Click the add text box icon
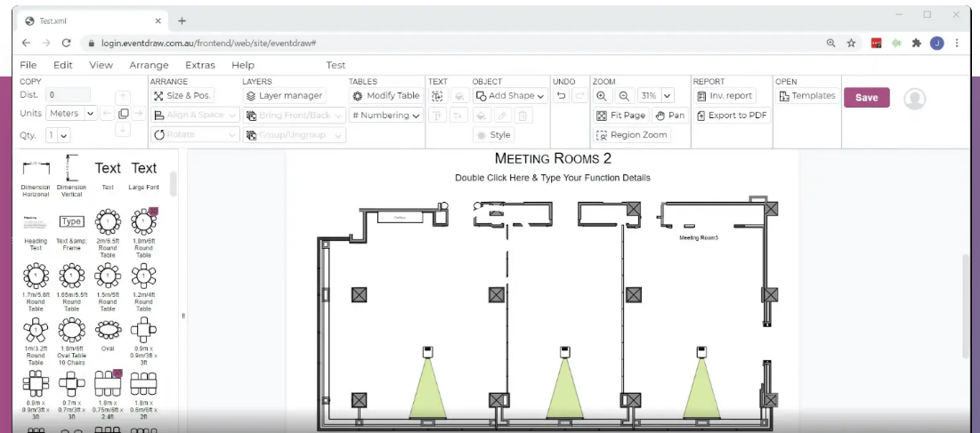The image size is (980, 433). [x=438, y=95]
